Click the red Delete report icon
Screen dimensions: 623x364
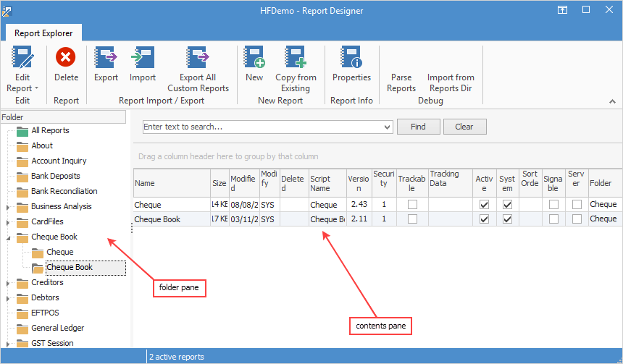point(65,57)
